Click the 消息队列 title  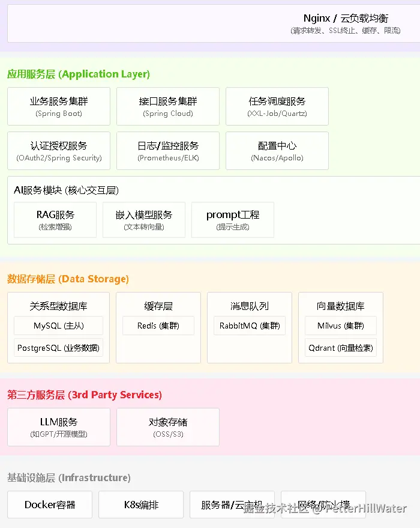click(x=250, y=306)
